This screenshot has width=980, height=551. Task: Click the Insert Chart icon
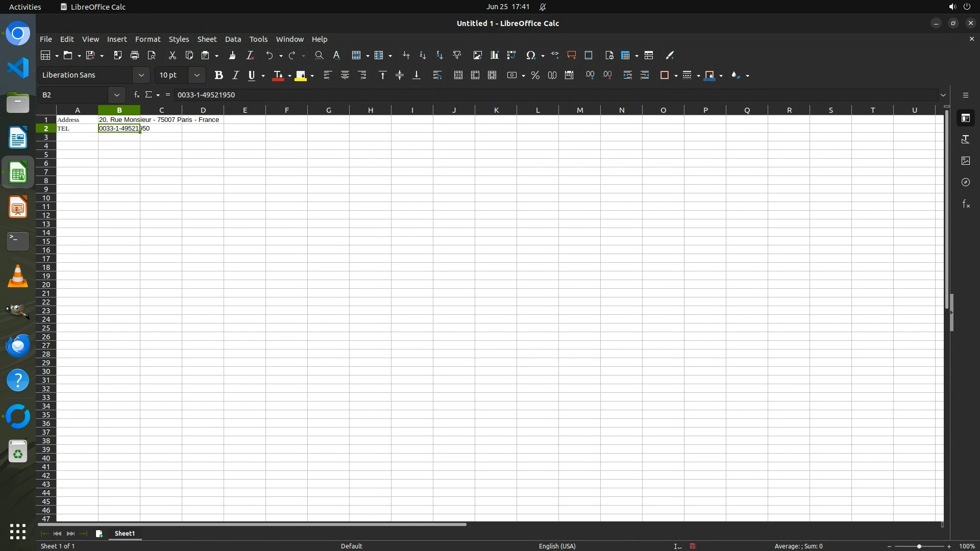coord(494,55)
